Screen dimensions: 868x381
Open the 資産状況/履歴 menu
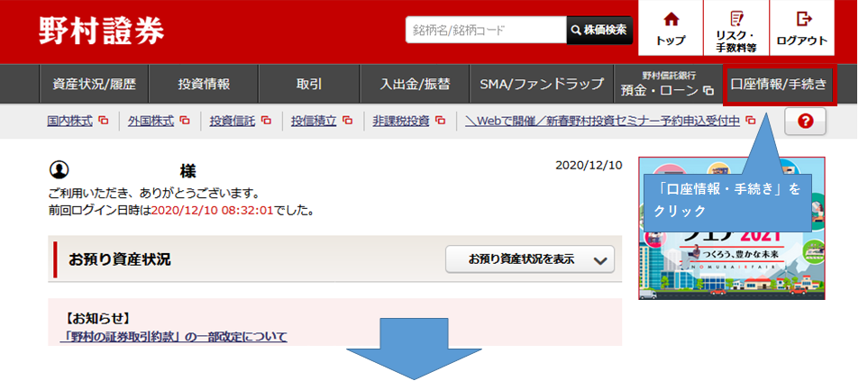[x=94, y=84]
